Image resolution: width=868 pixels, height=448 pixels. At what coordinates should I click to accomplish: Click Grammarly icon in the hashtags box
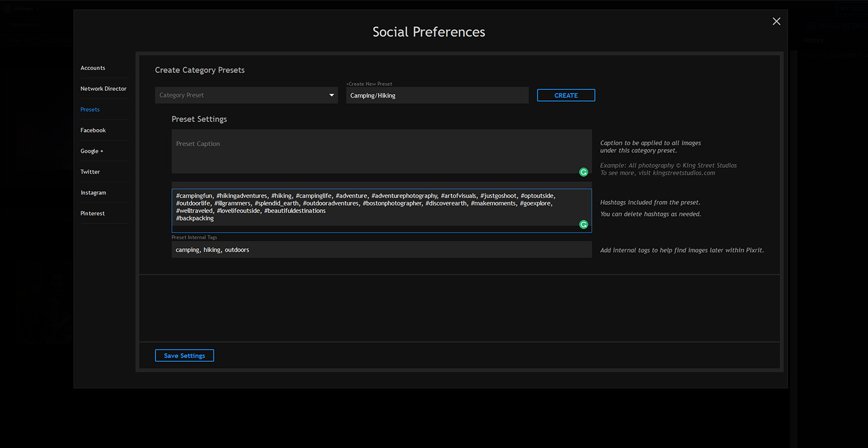coord(583,225)
